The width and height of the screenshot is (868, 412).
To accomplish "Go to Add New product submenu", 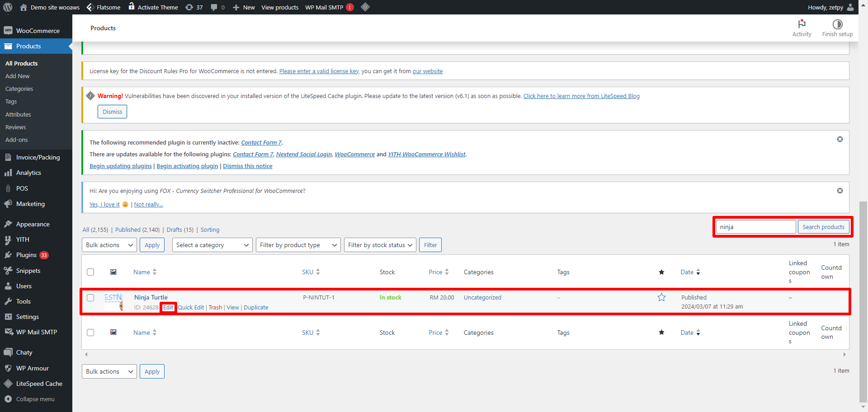I will tap(18, 76).
